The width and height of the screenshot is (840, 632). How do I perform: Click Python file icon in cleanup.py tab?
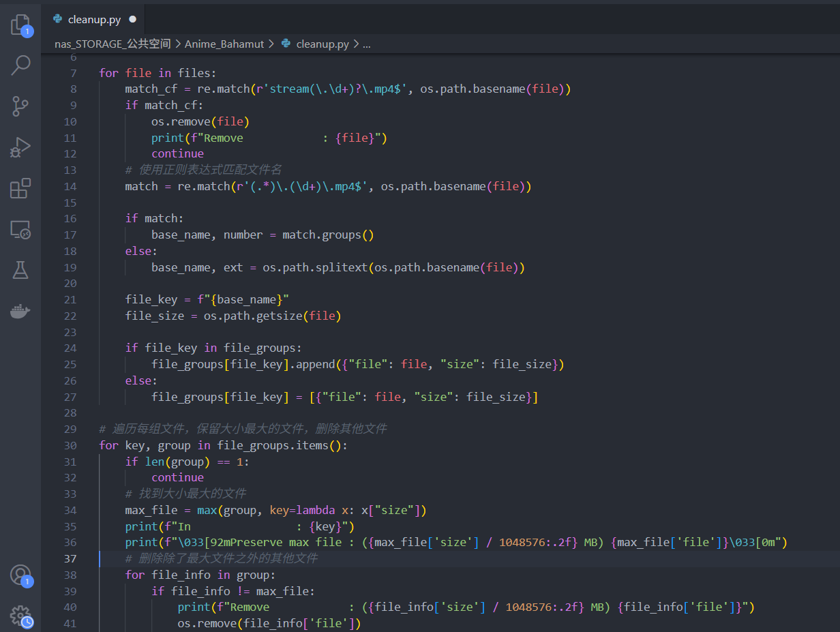point(58,19)
